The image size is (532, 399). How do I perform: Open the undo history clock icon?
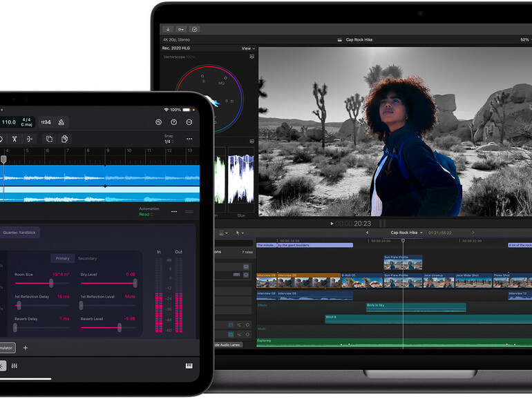tap(158, 122)
